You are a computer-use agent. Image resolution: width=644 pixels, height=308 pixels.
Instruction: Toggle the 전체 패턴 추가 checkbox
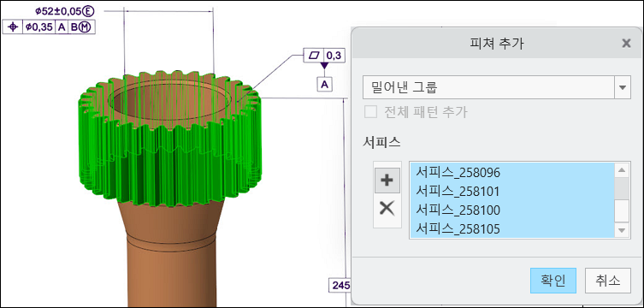[x=370, y=112]
